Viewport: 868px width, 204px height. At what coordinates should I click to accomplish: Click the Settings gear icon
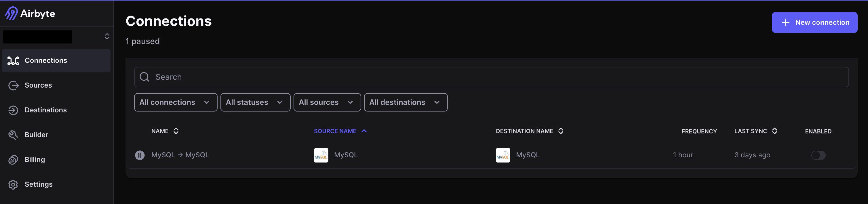point(13,184)
